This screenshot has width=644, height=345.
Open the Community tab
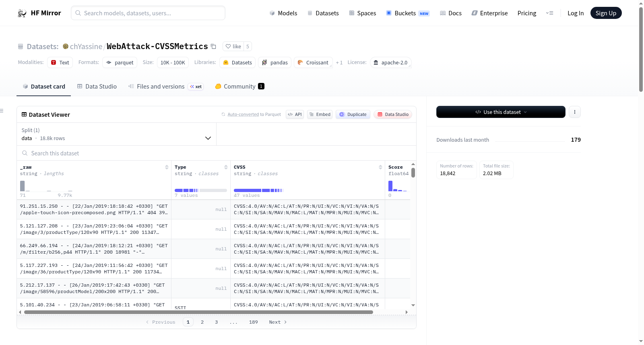click(239, 87)
